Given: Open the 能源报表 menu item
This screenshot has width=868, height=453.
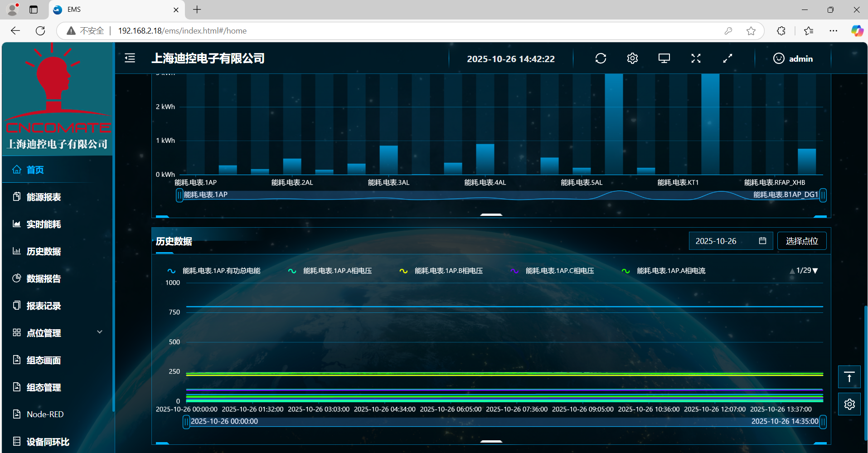Looking at the screenshot, I should [x=44, y=197].
